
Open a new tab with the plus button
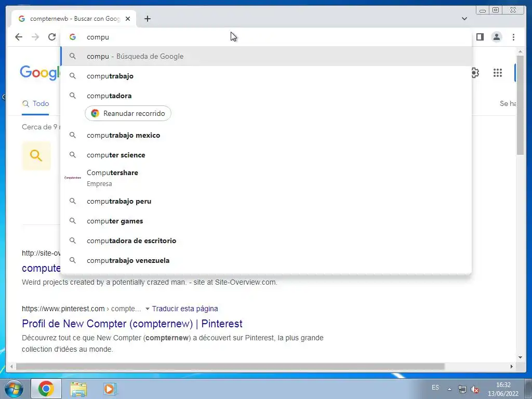coord(148,19)
